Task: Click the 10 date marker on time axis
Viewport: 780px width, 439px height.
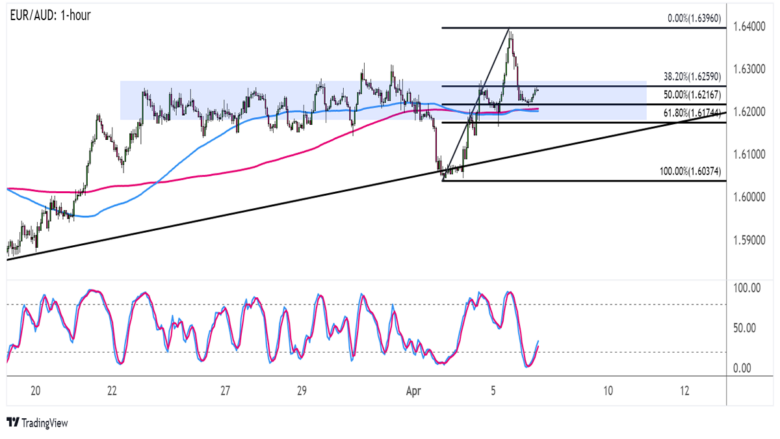Action: (x=608, y=391)
